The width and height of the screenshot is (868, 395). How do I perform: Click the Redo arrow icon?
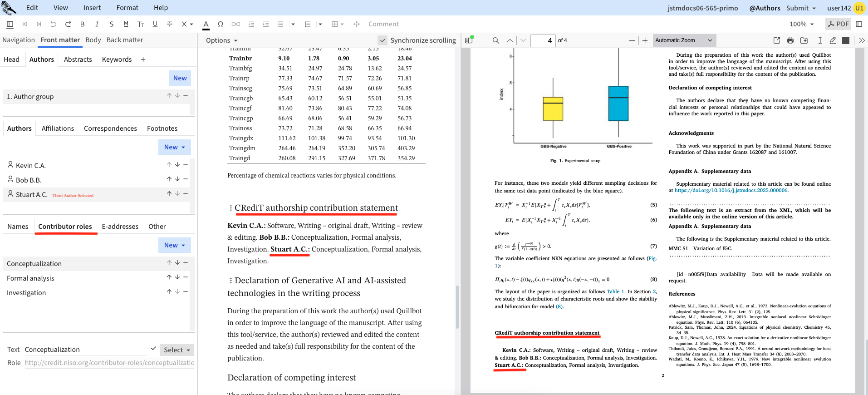(68, 24)
